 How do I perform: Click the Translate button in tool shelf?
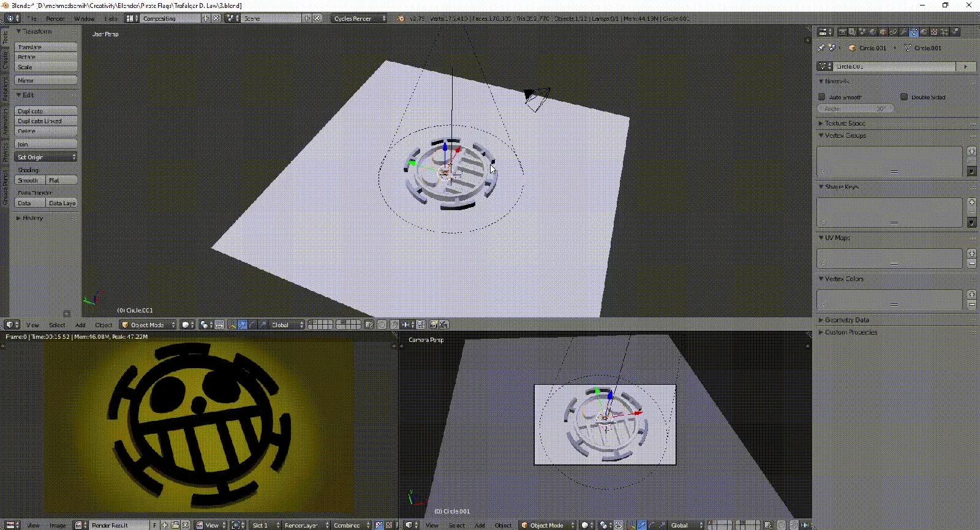[x=46, y=47]
